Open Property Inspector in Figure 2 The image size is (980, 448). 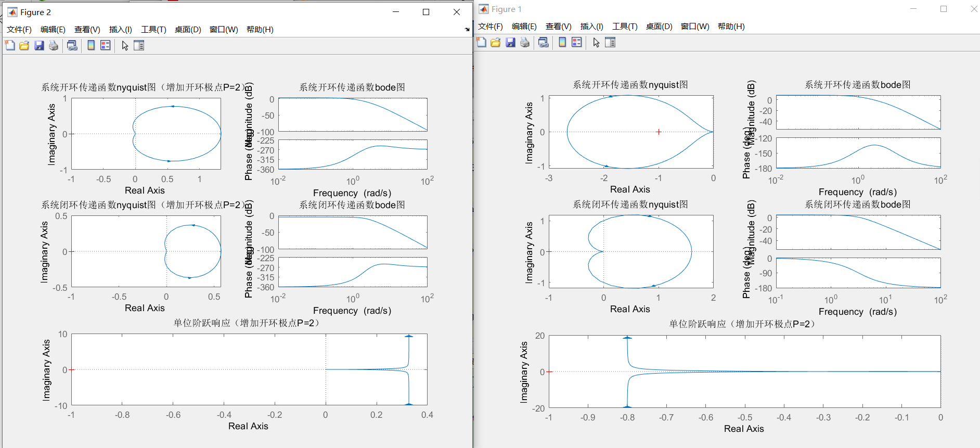(139, 45)
